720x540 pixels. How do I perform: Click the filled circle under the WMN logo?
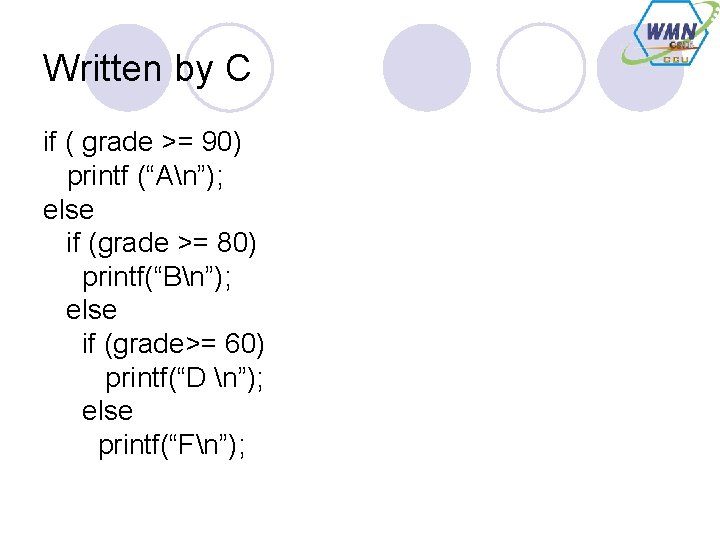pos(641,69)
